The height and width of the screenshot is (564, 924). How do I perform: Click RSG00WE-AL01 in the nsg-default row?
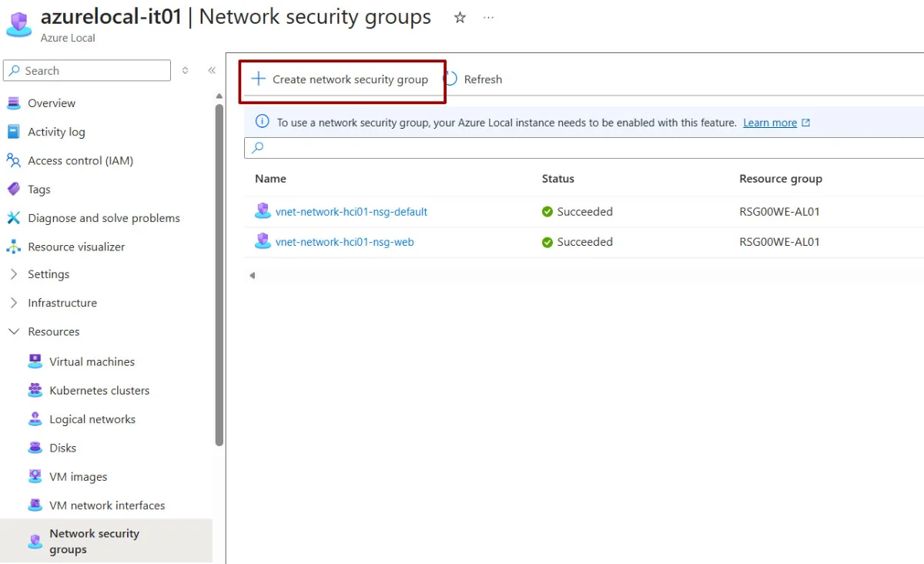pos(779,212)
